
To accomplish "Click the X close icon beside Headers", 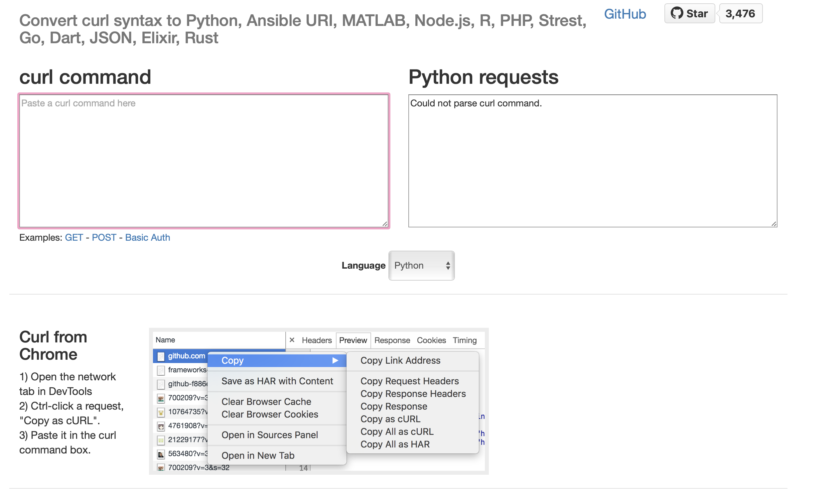I will (291, 340).
